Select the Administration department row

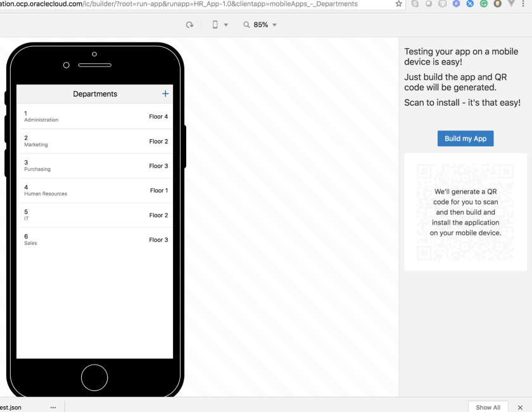(x=95, y=116)
